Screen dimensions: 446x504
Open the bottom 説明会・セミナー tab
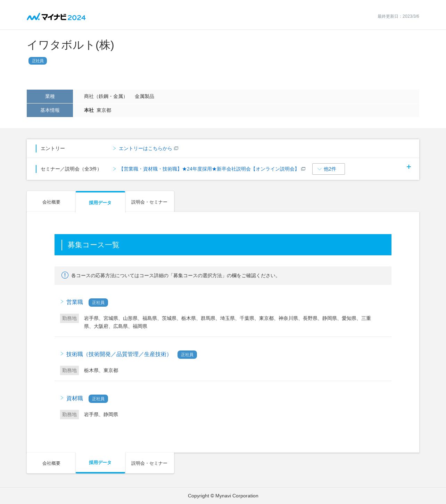pyautogui.click(x=150, y=463)
